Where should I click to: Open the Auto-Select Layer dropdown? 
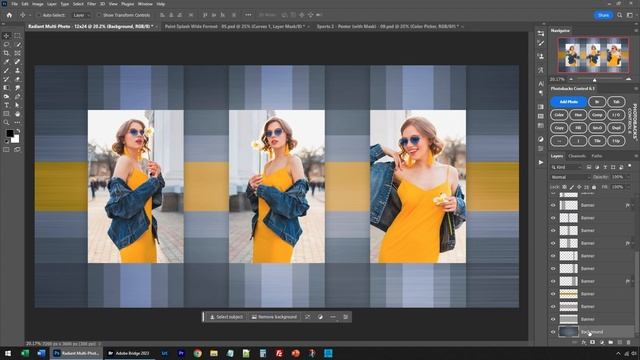pyautogui.click(x=80, y=15)
